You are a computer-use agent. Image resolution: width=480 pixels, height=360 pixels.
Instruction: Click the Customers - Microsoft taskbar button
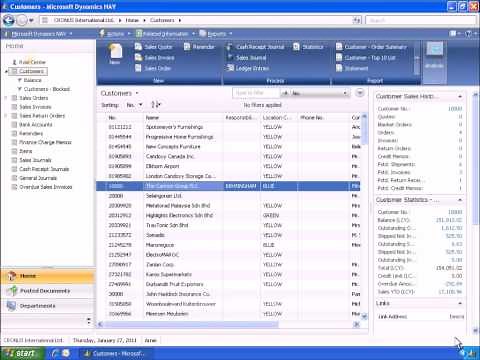115,353
